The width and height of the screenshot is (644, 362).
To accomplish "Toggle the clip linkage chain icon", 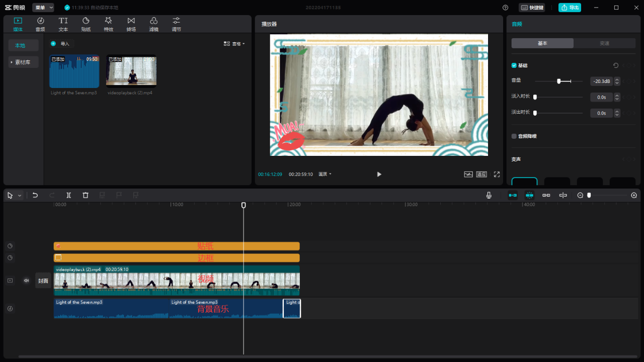I will [x=546, y=195].
